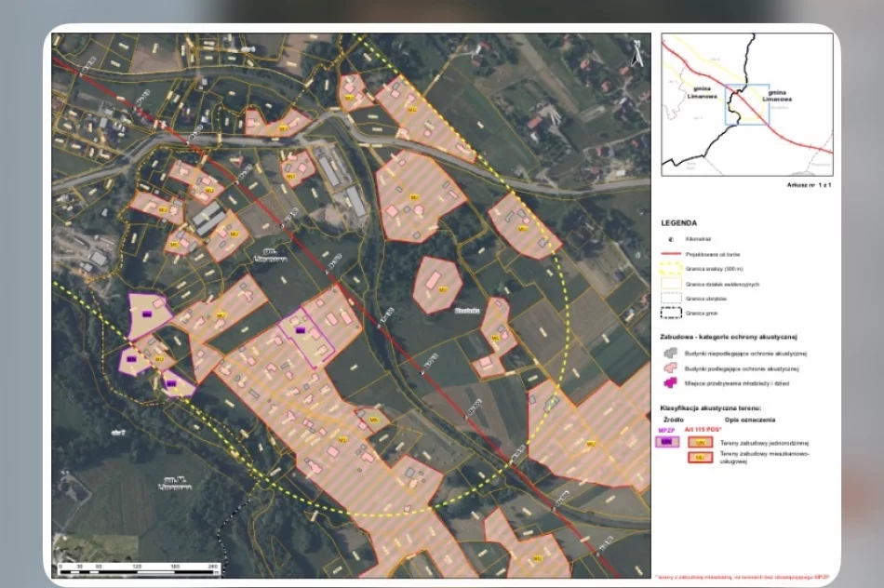Click the red footnote text below legend
The height and width of the screenshot is (588, 884).
743,577
